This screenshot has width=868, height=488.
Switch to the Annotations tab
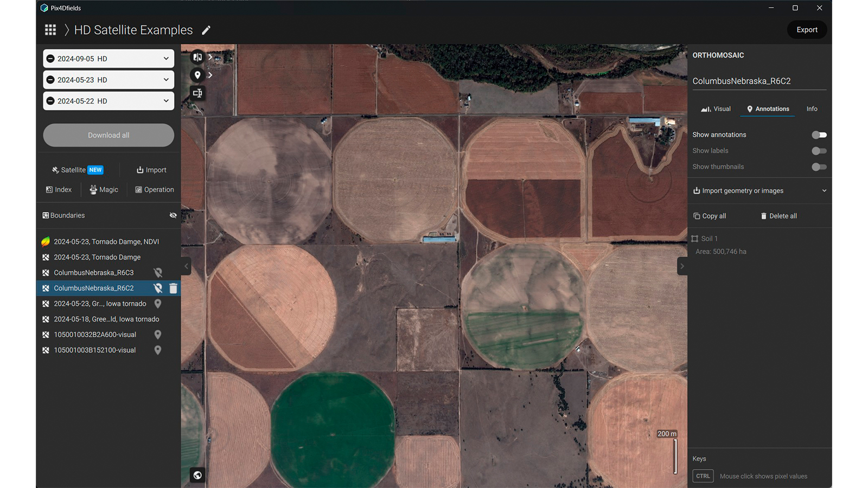pyautogui.click(x=768, y=109)
